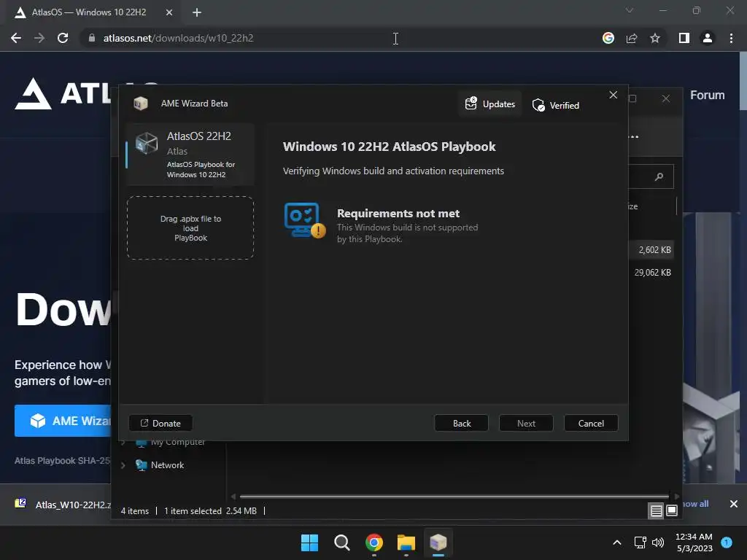The height and width of the screenshot is (560, 747).
Task: Click the Next button
Action: coord(526,424)
